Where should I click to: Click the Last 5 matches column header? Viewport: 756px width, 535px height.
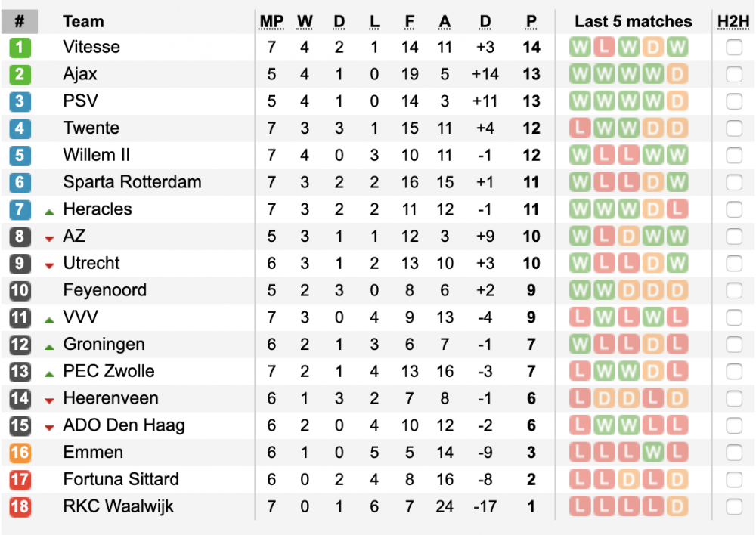point(633,21)
